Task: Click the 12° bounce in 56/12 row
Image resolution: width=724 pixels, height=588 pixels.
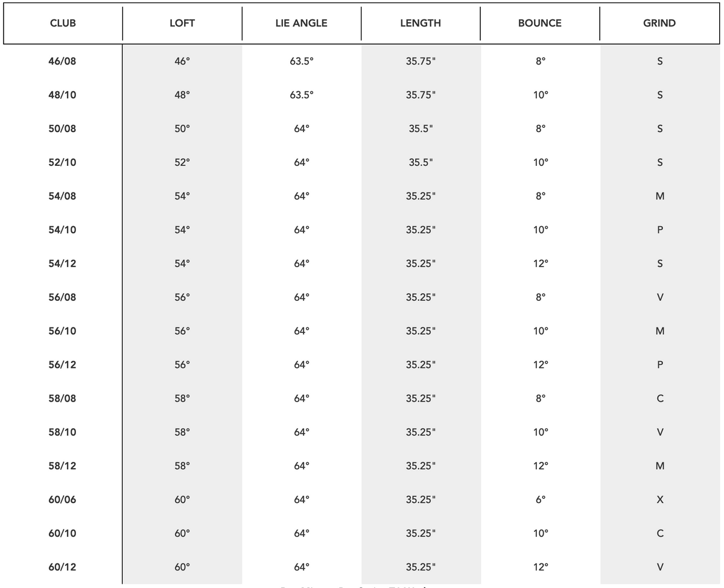Action: pos(541,365)
